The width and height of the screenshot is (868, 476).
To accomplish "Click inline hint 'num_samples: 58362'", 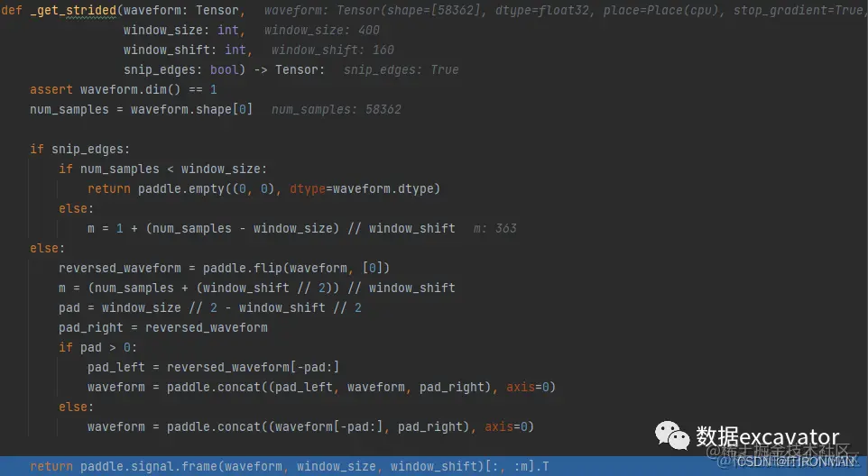I will tap(336, 110).
